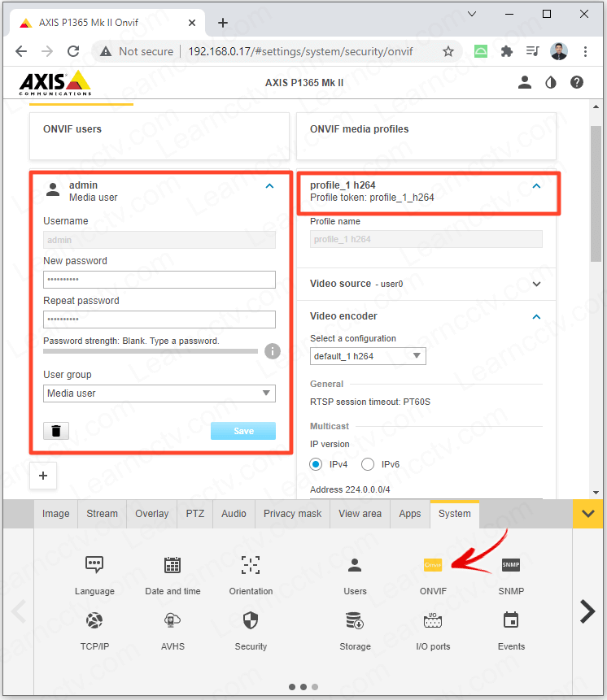Click the password strength info icon
This screenshot has width=607, height=700.
[x=273, y=351]
